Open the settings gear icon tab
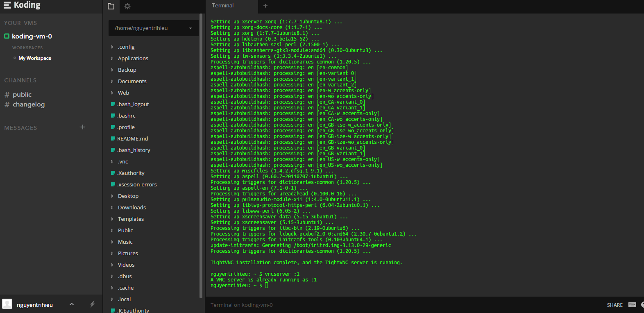 (x=127, y=6)
